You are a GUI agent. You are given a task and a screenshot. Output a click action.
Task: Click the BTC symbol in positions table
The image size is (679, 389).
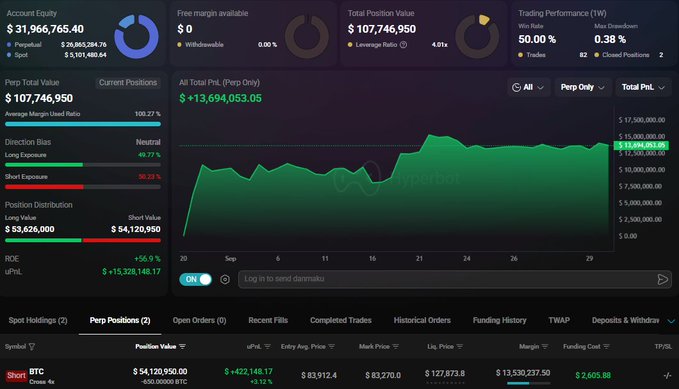click(36, 371)
